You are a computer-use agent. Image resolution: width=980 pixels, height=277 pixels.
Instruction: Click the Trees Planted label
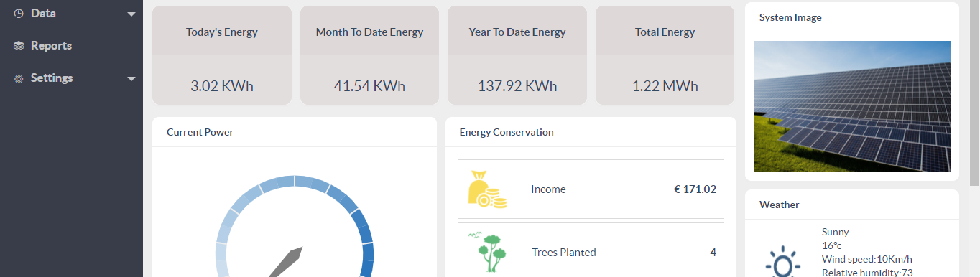tap(564, 252)
